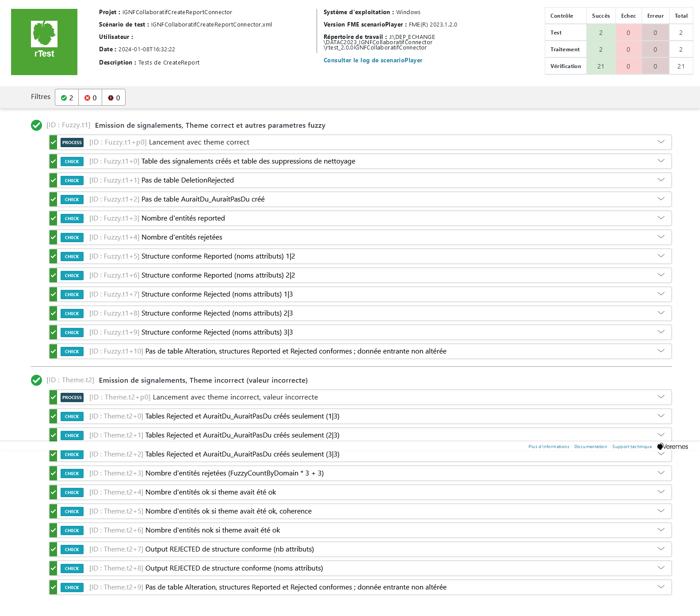Screen dimensions: 700x616
Task: Expand Structure conforme Rejected 2|3 chevron
Action: pos(661,313)
